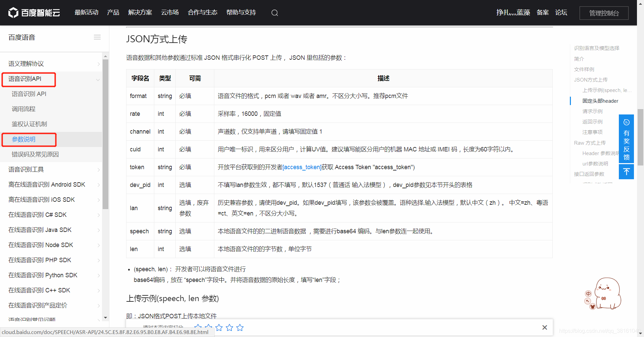The image size is (644, 337).
Task: Click the 管理控制台 button
Action: tap(604, 13)
